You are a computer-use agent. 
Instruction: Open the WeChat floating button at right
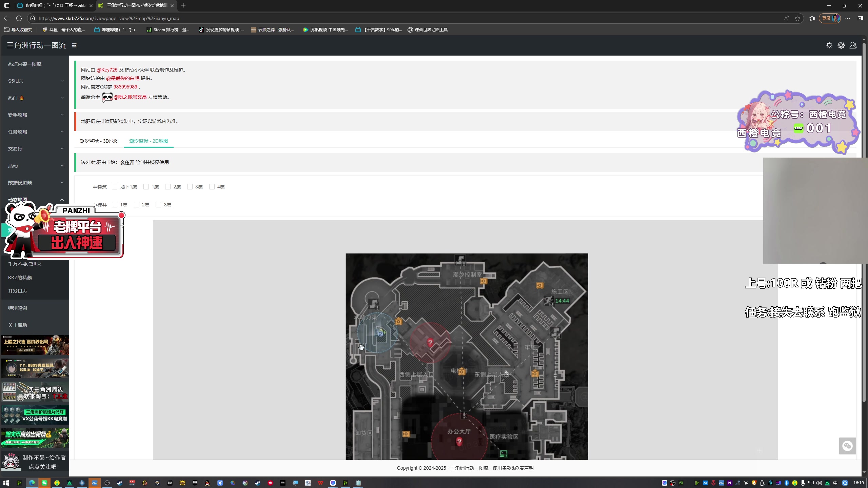click(847, 446)
